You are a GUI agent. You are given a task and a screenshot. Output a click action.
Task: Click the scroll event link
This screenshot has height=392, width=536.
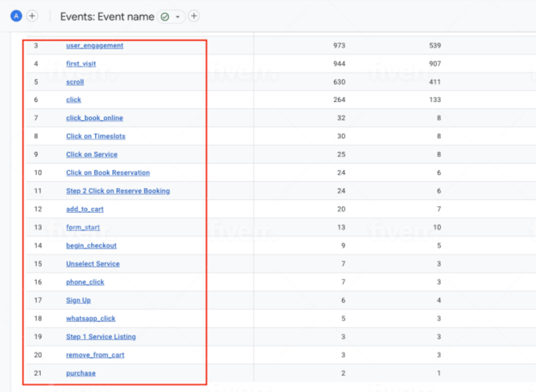[75, 82]
